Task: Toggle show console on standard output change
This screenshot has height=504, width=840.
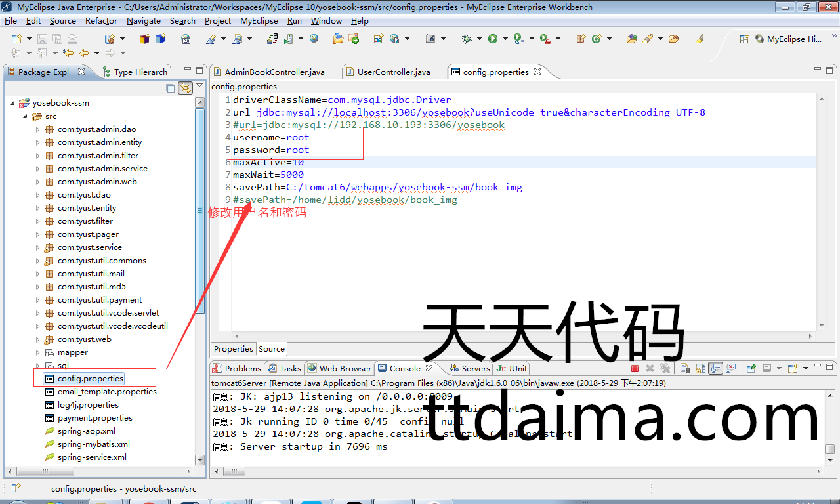Action: tap(716, 369)
